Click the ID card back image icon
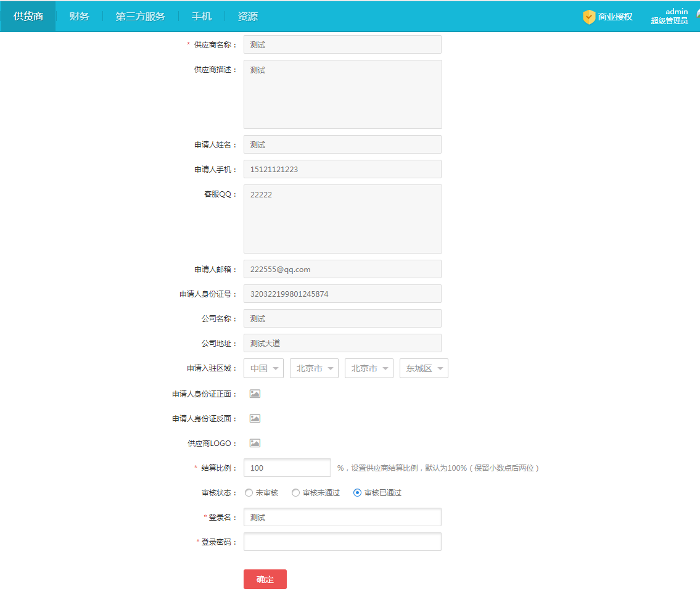700x599 pixels. click(x=255, y=418)
